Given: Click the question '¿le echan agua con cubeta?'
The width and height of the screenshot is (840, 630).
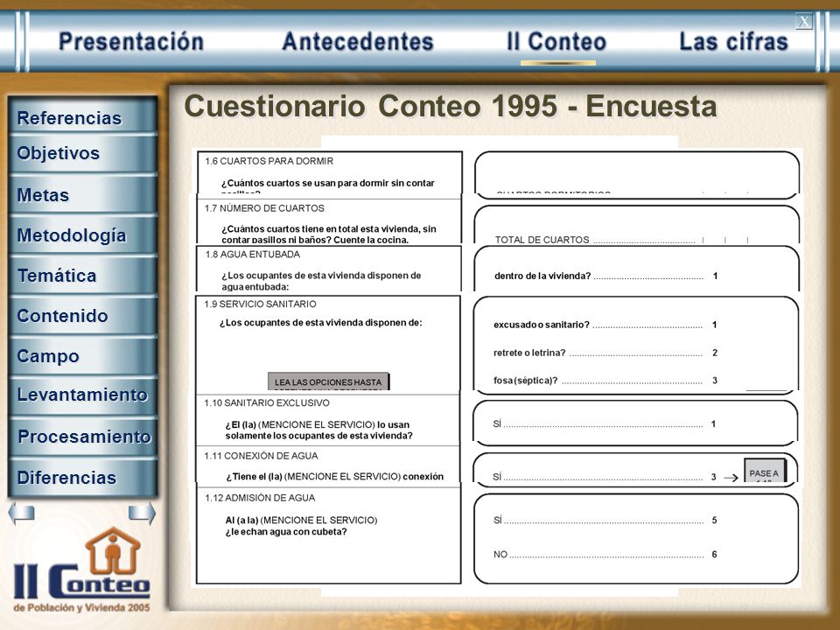Looking at the screenshot, I should [286, 532].
